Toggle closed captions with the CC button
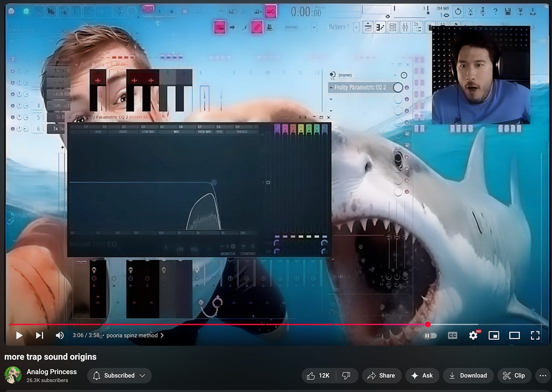This screenshot has width=552, height=392. (452, 335)
